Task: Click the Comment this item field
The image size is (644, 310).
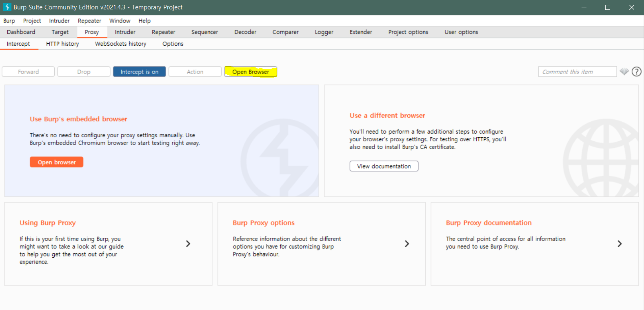Action: tap(577, 71)
